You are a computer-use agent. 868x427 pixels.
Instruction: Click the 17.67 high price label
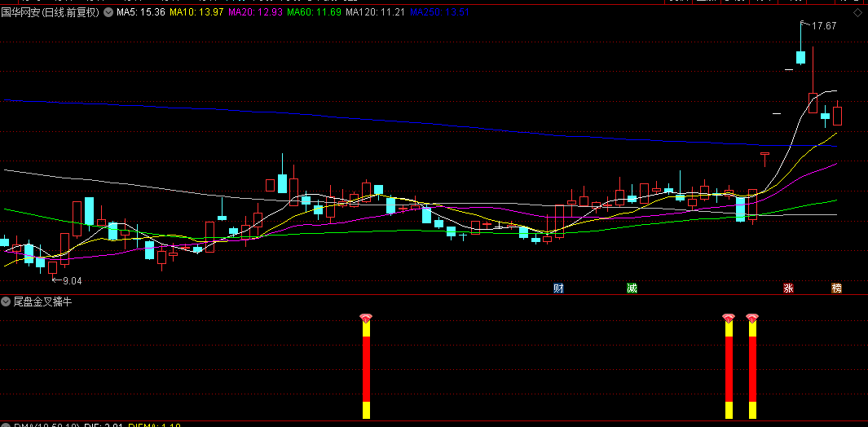coord(824,25)
